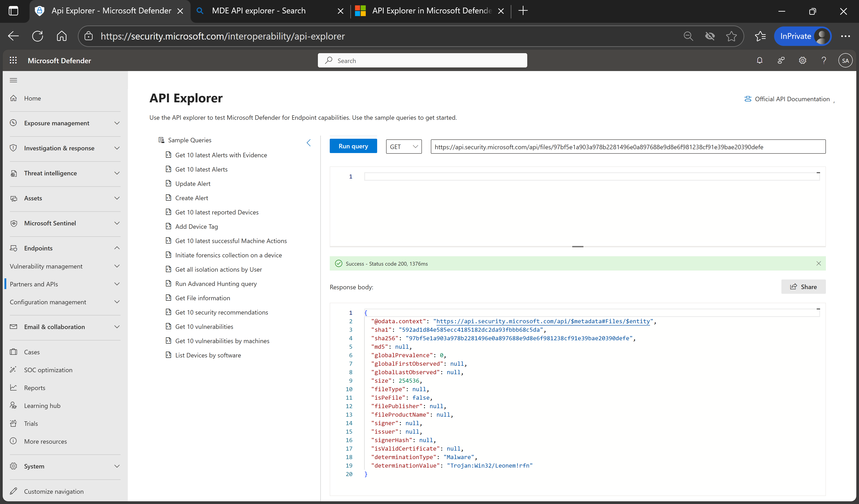Collapse the Sample Queries panel chevron
Viewport: 859px width, 504px height.
click(308, 143)
